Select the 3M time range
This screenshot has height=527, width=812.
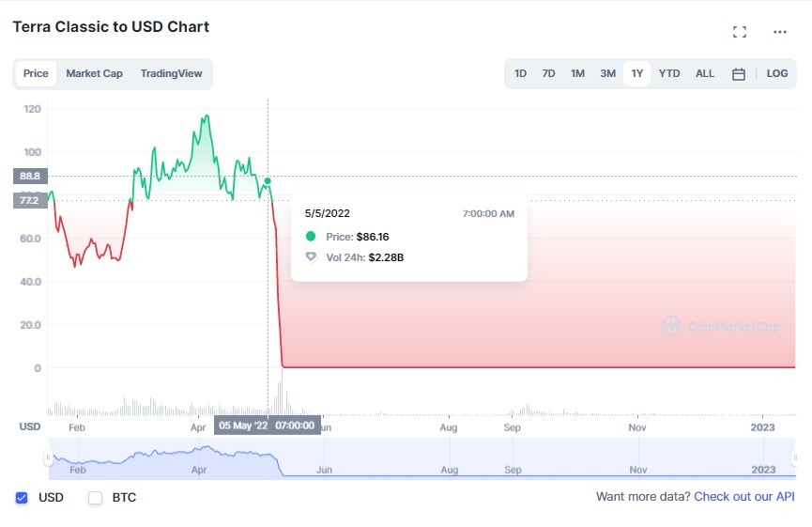click(608, 73)
